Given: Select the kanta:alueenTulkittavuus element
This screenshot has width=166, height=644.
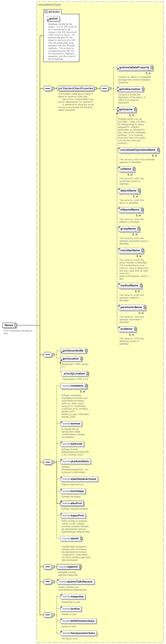Looking at the screenshot, I should pos(75,582).
